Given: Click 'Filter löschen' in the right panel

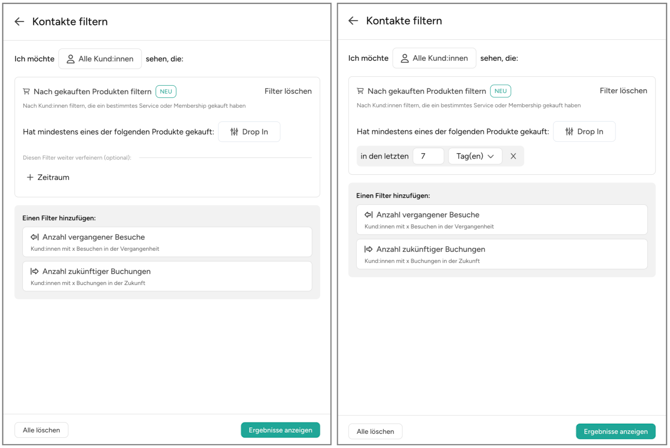Looking at the screenshot, I should tap(623, 91).
